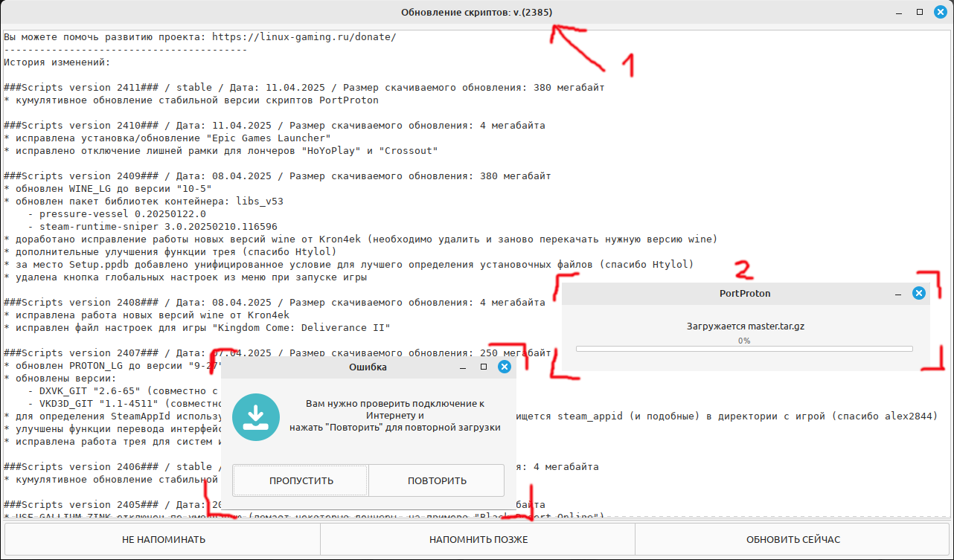Image resolution: width=954 pixels, height=560 pixels.
Task: Click the 'История изменений:' line
Action: pyautogui.click(x=57, y=62)
